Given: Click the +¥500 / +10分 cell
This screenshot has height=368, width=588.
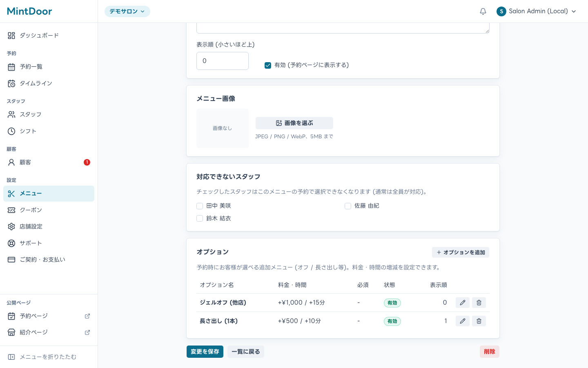Looking at the screenshot, I should [299, 321].
